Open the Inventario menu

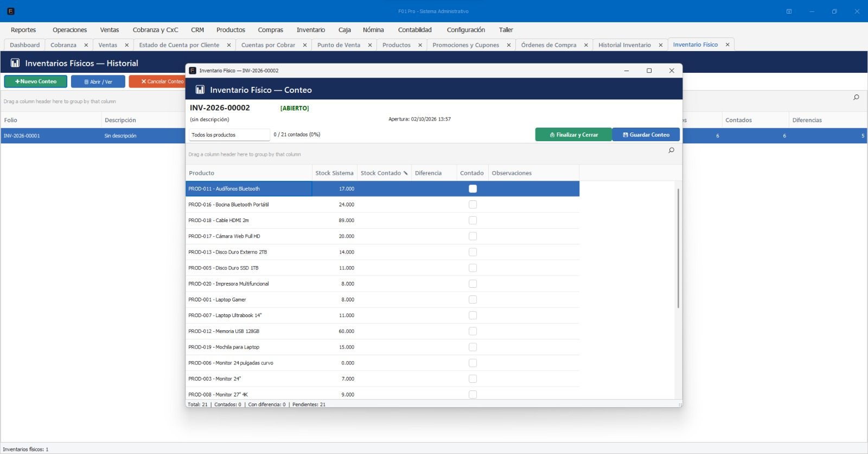click(311, 30)
